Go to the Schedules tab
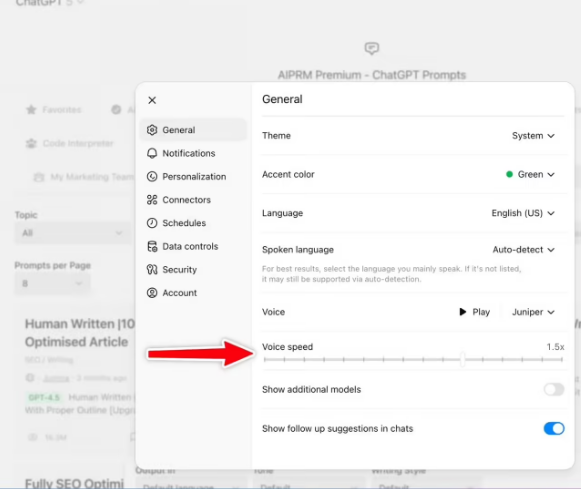 tap(193, 223)
